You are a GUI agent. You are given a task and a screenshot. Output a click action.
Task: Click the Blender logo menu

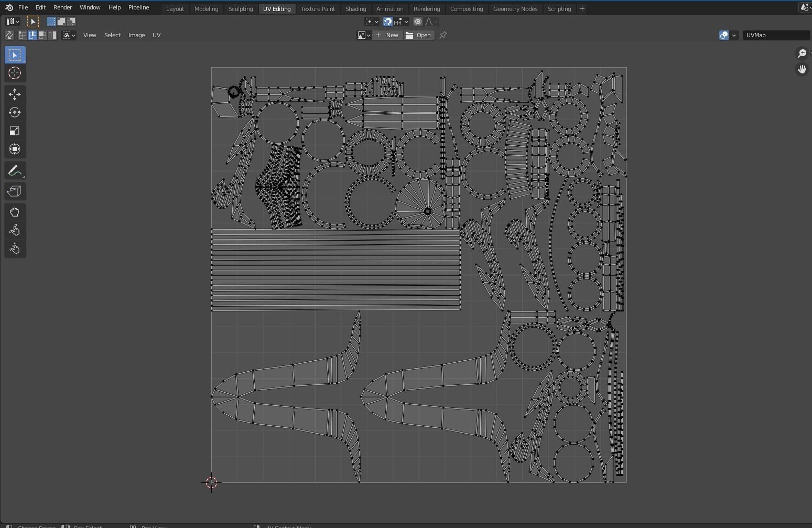pyautogui.click(x=9, y=7)
